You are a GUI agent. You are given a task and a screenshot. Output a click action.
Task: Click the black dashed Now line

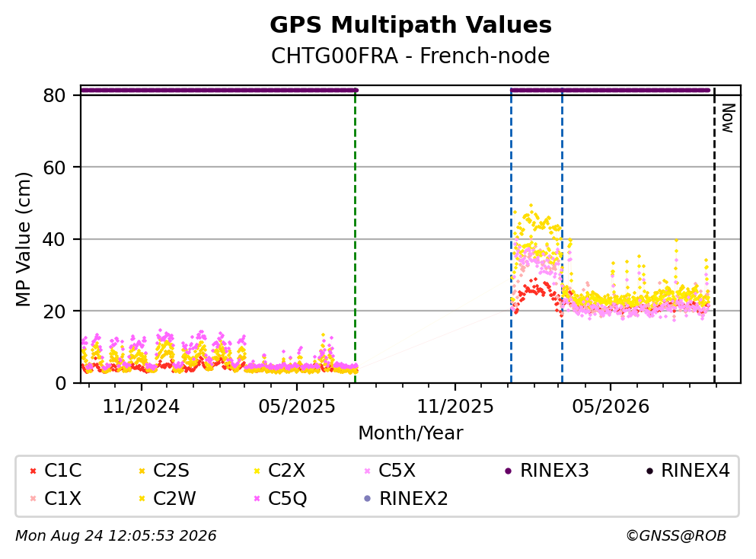(x=715, y=236)
